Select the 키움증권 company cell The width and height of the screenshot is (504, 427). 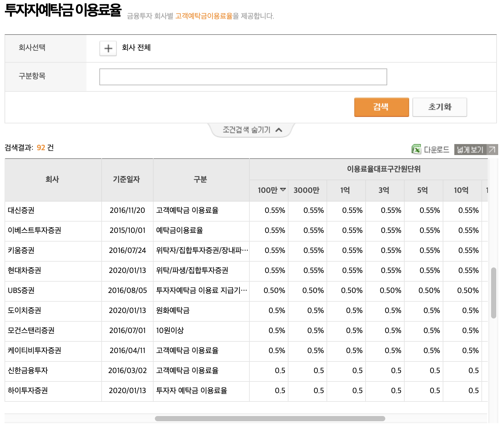[53, 251]
